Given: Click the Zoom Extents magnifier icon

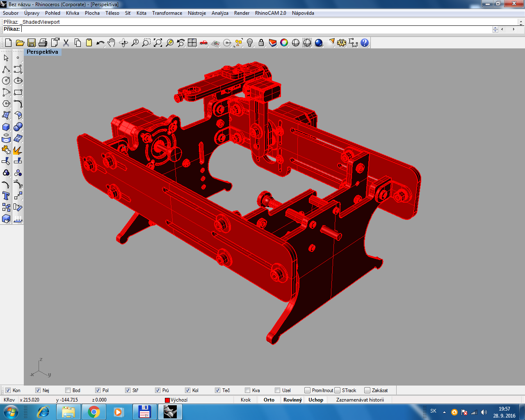Looking at the screenshot, I should (158, 43).
